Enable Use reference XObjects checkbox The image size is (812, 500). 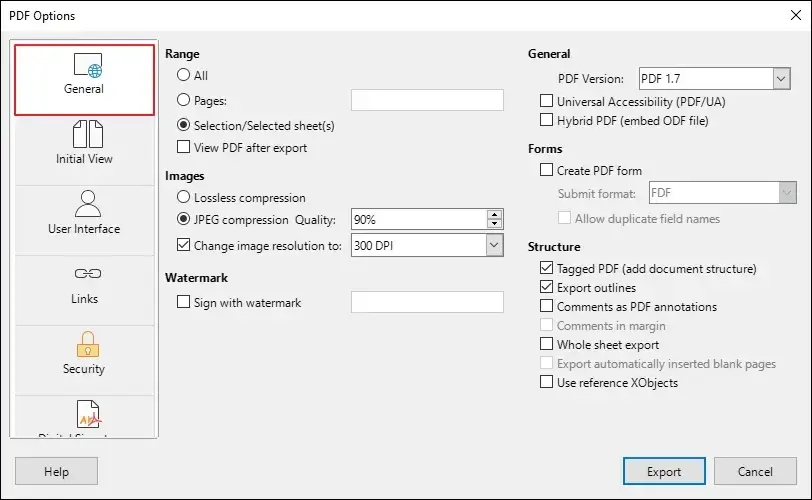[x=546, y=382]
